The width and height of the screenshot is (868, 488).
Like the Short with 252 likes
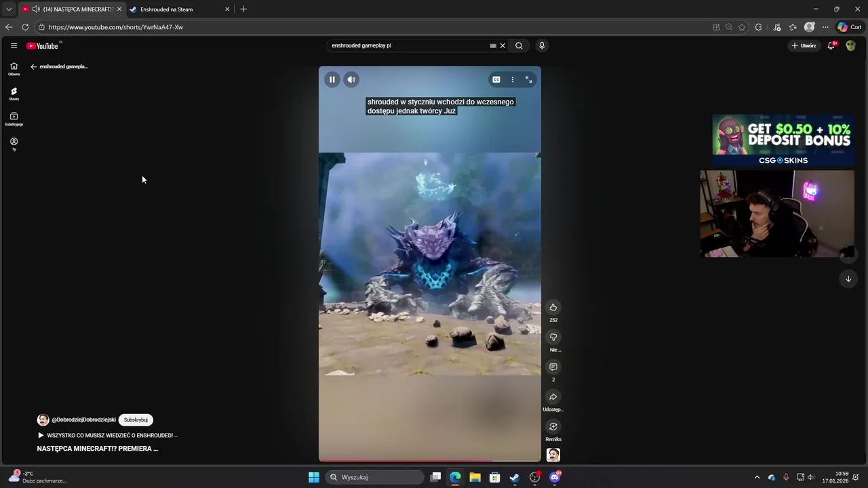point(553,307)
